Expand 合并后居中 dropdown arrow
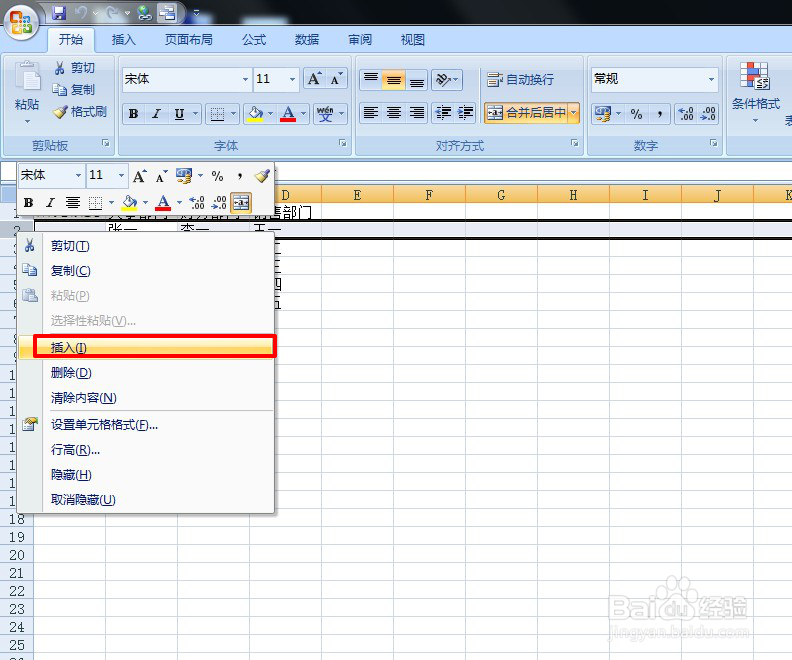Viewport: 792px width, 660px height. tap(574, 113)
